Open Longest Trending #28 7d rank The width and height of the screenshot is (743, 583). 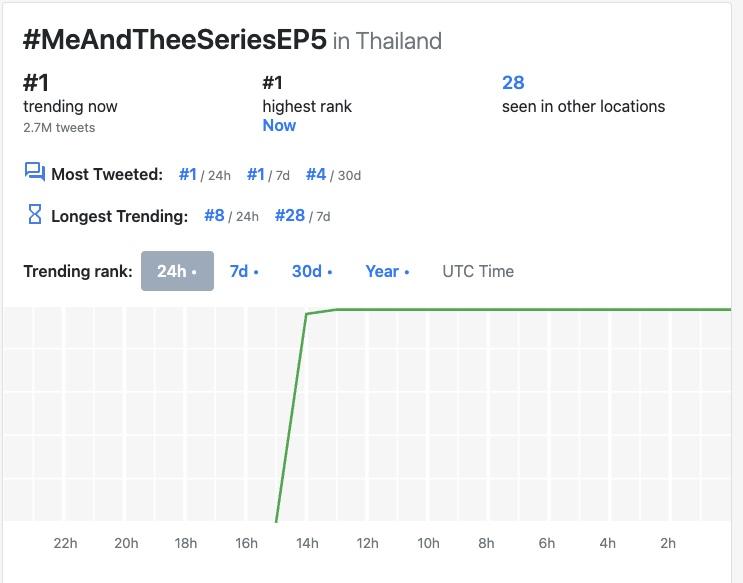tap(289, 215)
